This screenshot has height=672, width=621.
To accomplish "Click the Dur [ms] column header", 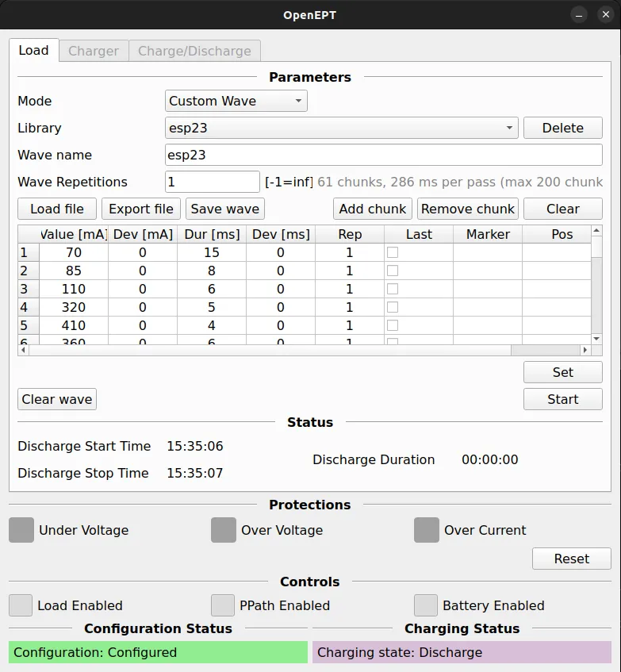I will (212, 234).
